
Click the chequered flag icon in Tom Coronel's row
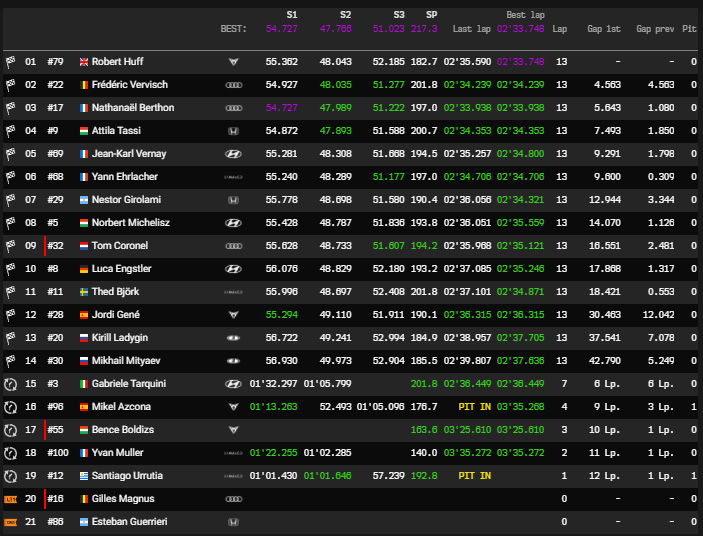click(10, 246)
